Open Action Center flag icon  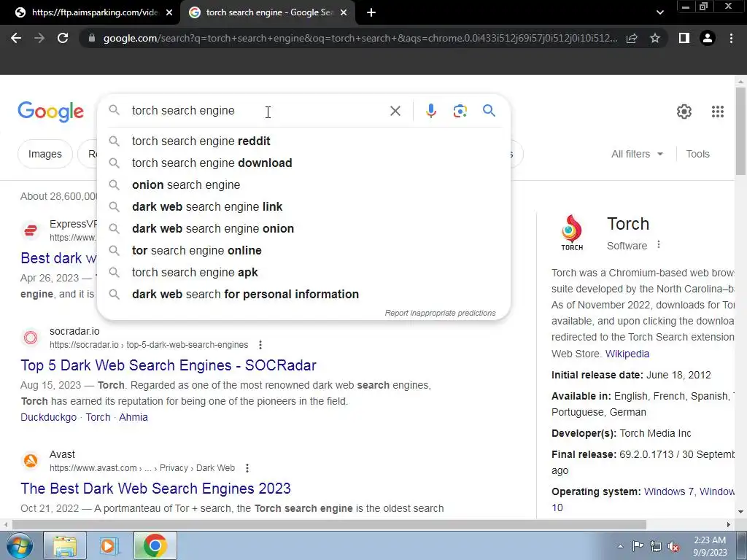click(638, 546)
